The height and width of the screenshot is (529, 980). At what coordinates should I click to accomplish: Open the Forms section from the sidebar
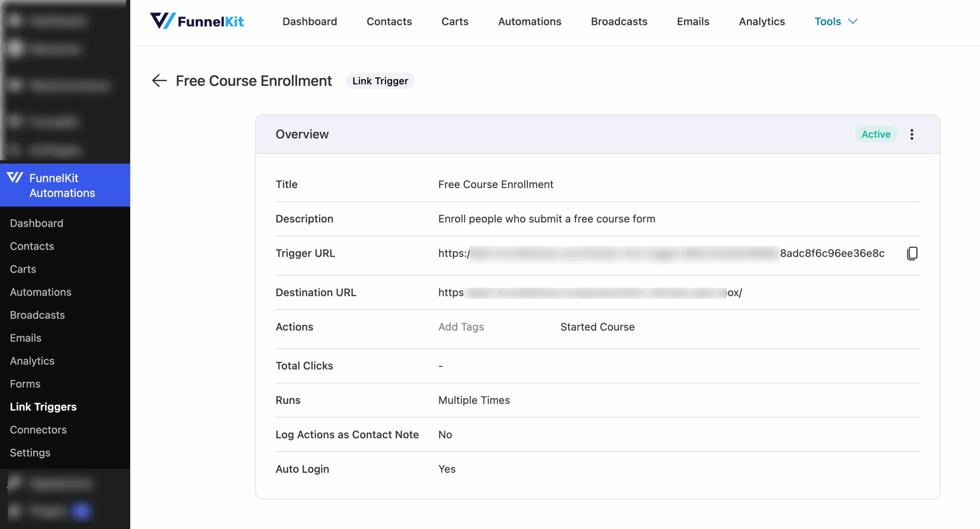tap(24, 383)
